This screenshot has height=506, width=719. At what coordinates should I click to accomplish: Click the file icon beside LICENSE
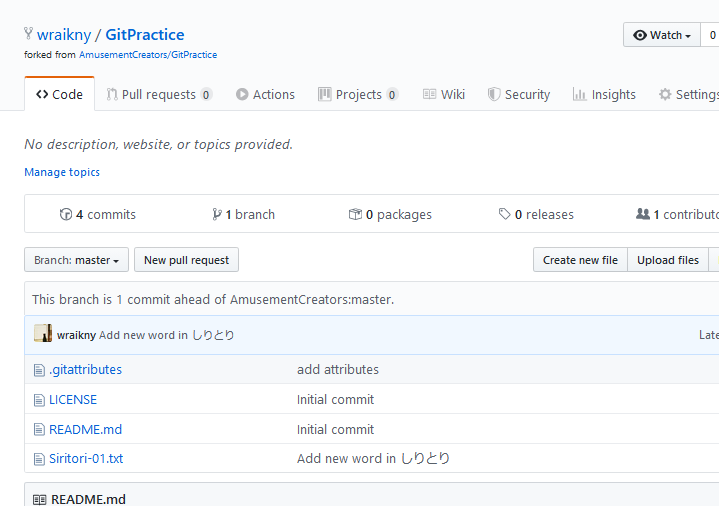click(39, 400)
